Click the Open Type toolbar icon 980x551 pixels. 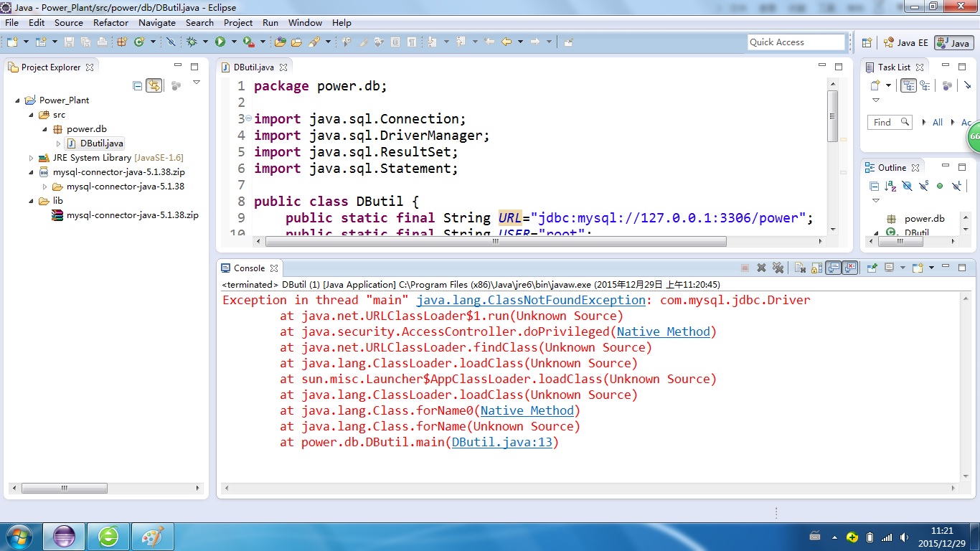point(279,42)
